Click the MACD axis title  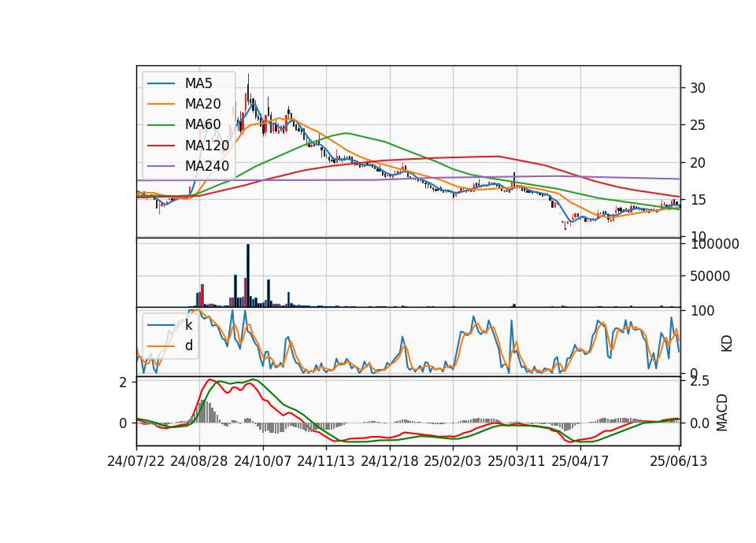coord(722,412)
